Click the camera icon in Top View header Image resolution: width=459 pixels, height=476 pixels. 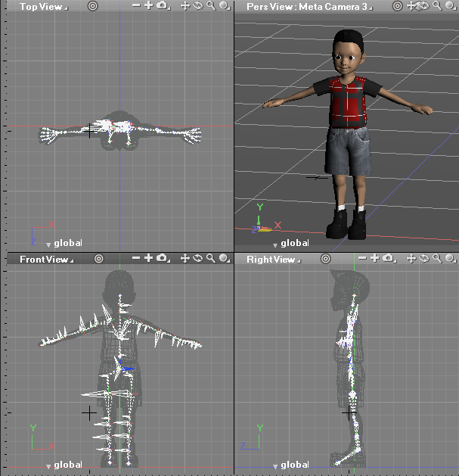[x=162, y=6]
